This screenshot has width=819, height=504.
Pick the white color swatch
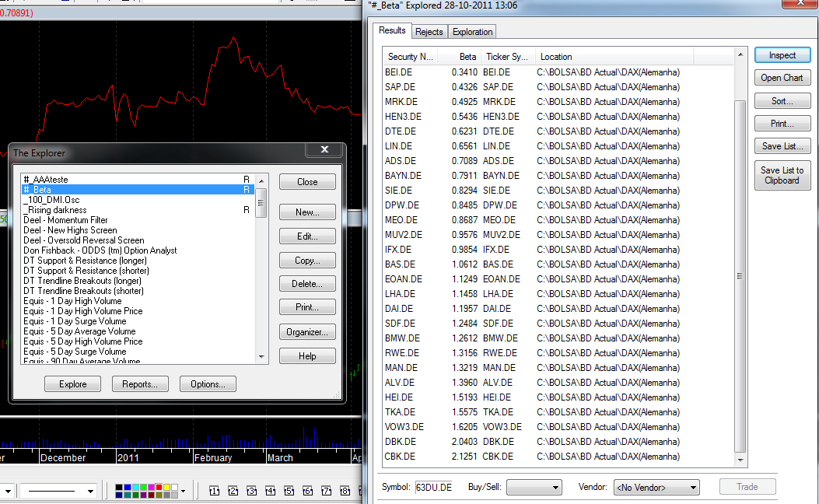(x=174, y=488)
